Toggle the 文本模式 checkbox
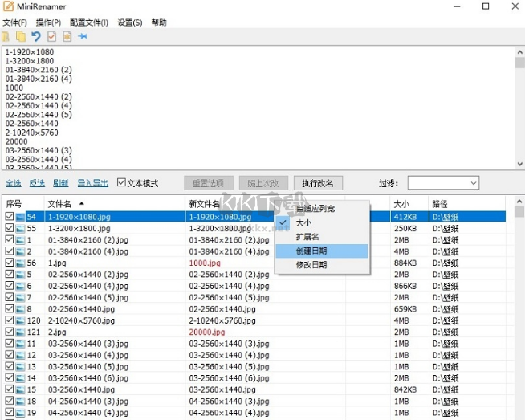Viewport: 525px width, 420px height. tap(122, 183)
